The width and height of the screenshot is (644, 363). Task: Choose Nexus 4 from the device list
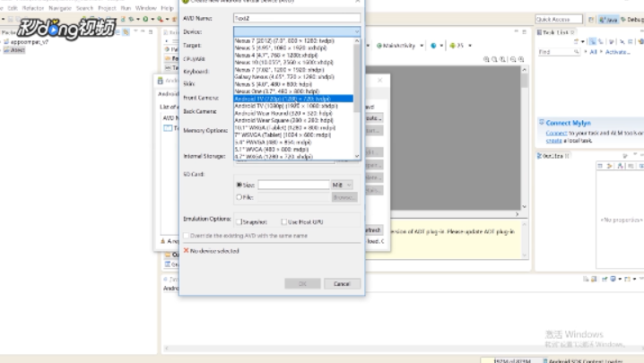(x=293, y=55)
